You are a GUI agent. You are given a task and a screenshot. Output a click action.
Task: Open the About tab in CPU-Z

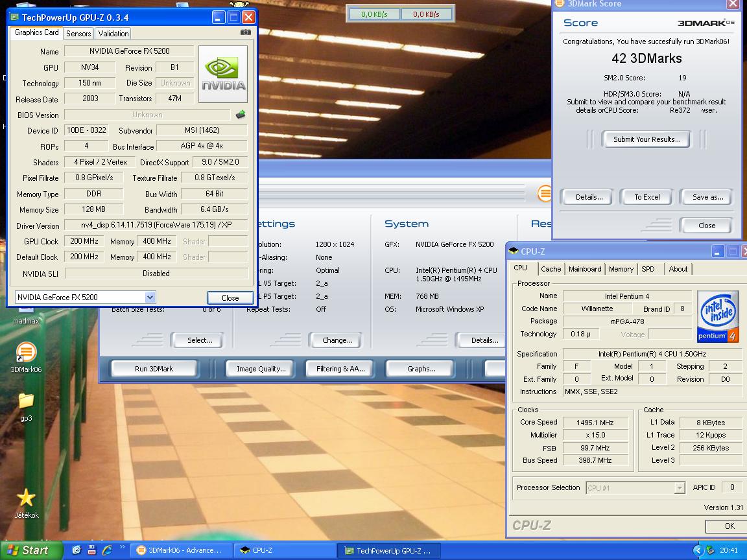pyautogui.click(x=678, y=269)
